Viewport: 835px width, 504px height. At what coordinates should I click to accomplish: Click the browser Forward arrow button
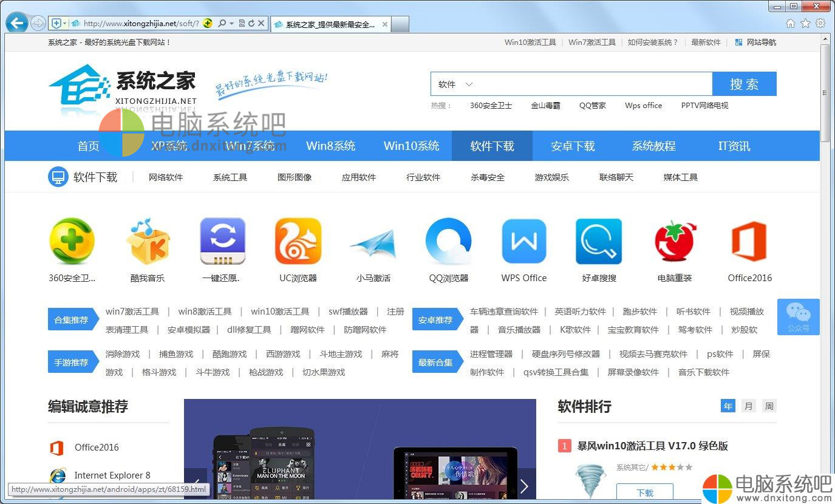(38, 23)
